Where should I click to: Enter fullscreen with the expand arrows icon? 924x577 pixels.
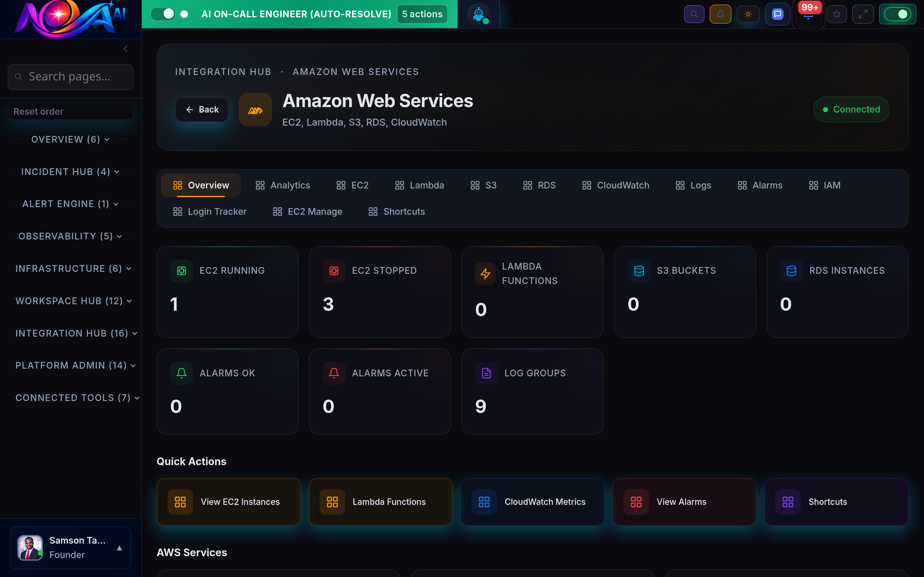coord(863,14)
